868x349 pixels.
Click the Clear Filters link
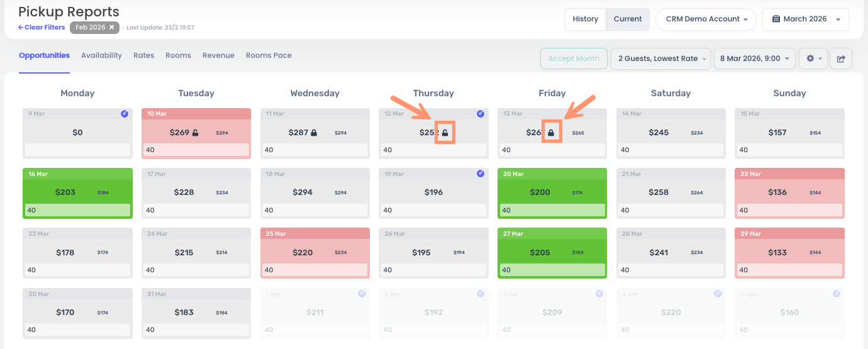tap(42, 27)
